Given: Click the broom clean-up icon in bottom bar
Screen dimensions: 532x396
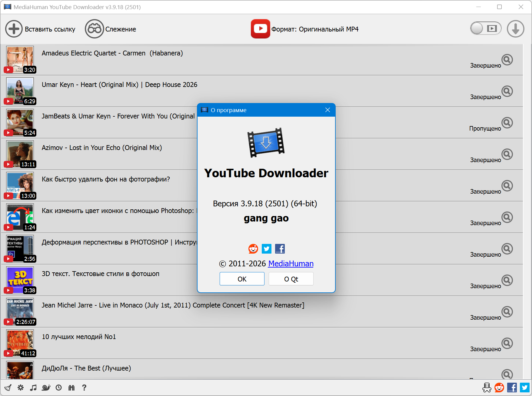Looking at the screenshot, I should pos(8,388).
